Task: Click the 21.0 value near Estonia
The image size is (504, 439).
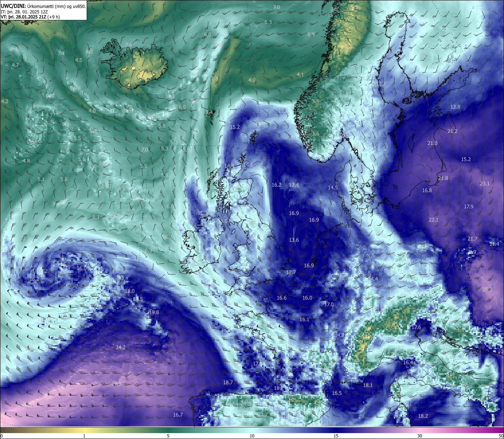Action: [432, 143]
